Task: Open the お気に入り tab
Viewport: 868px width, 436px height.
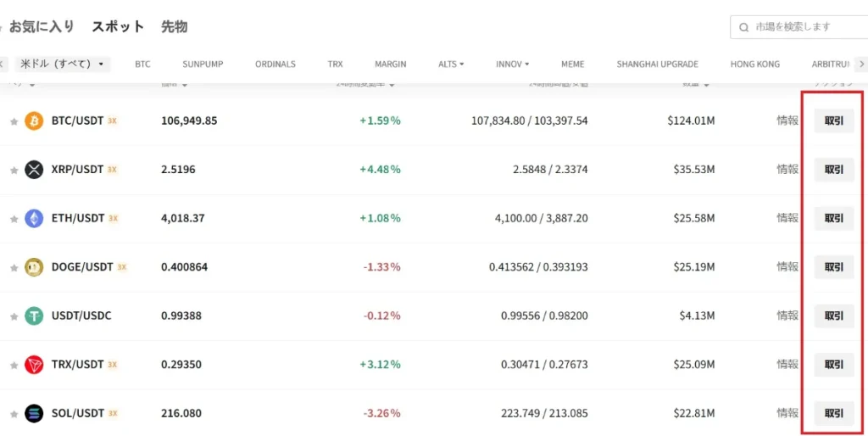Action: [x=41, y=26]
